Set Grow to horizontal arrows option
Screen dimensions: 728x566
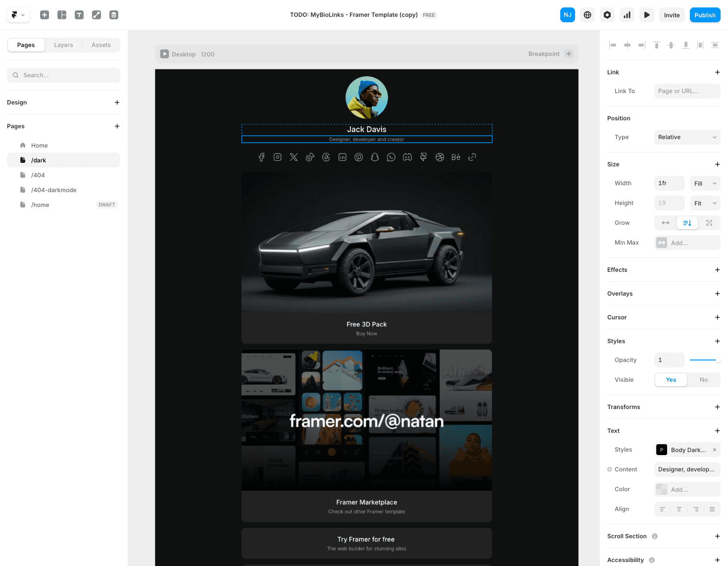666,223
